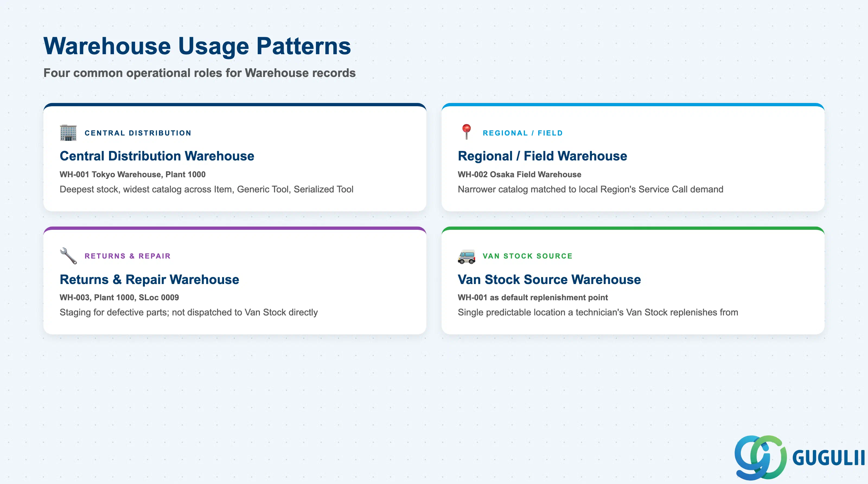
Task: Click the Gugulii logo emblem
Action: pyautogui.click(x=760, y=457)
